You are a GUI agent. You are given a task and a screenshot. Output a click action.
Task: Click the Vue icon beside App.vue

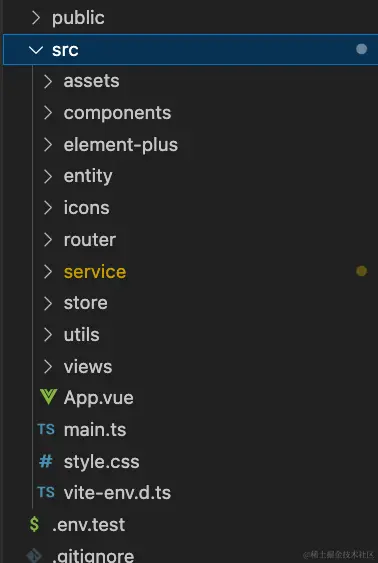[48, 397]
